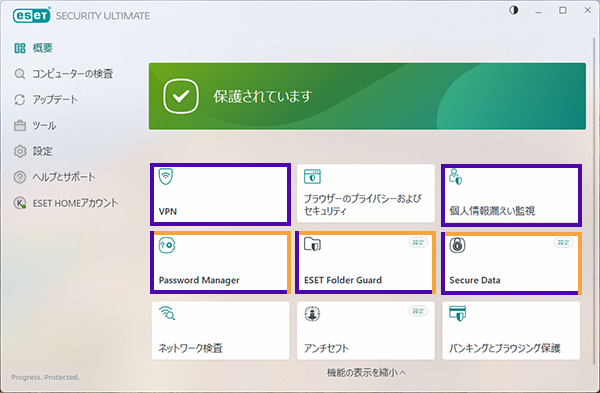The image size is (600, 393).
Task: Click the 保護されています status text
Action: pyautogui.click(x=262, y=96)
